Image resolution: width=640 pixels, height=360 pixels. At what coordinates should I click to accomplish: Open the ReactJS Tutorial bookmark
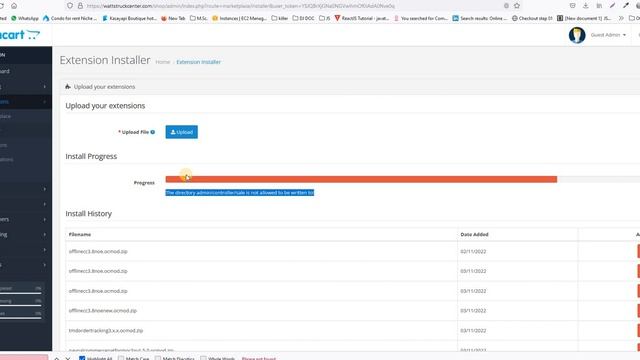click(362, 18)
